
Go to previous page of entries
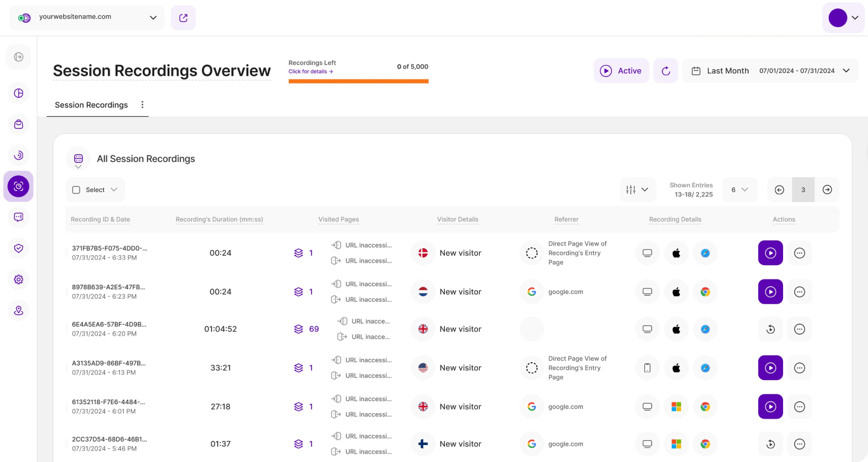[779, 190]
